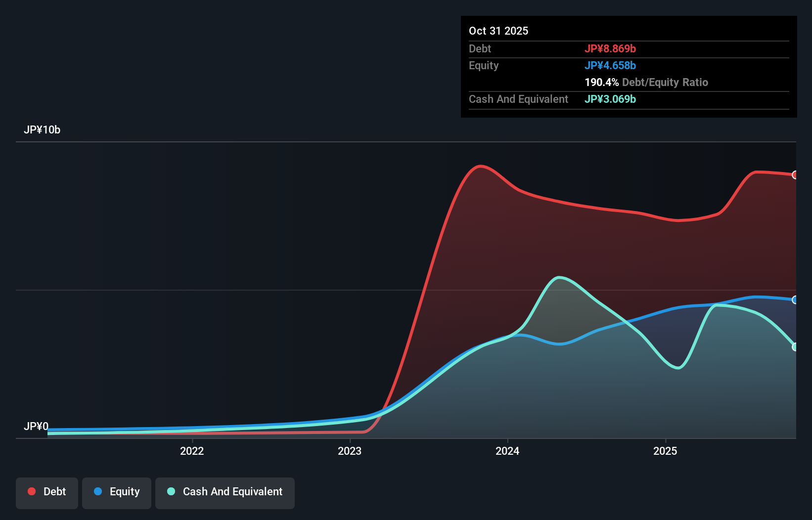Select the red Debt endpoint marker on the chart

point(796,175)
